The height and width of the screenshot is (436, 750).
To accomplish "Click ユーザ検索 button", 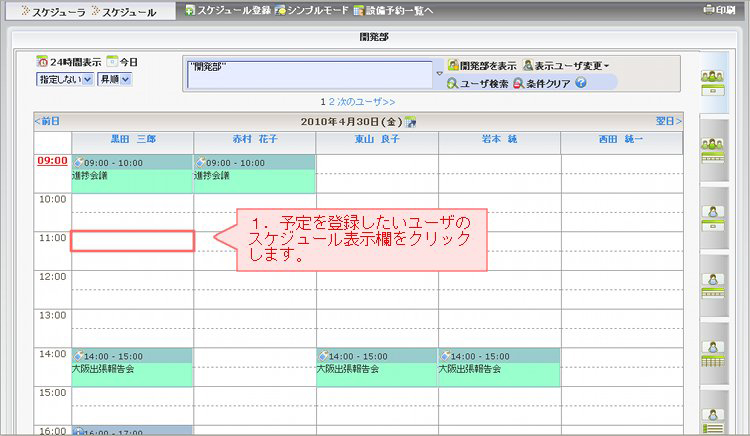I will (477, 84).
